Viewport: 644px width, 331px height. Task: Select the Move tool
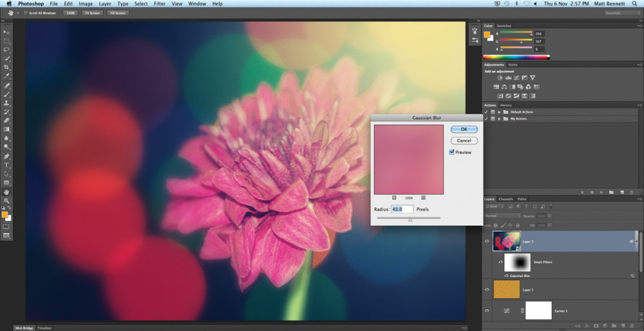pyautogui.click(x=6, y=32)
